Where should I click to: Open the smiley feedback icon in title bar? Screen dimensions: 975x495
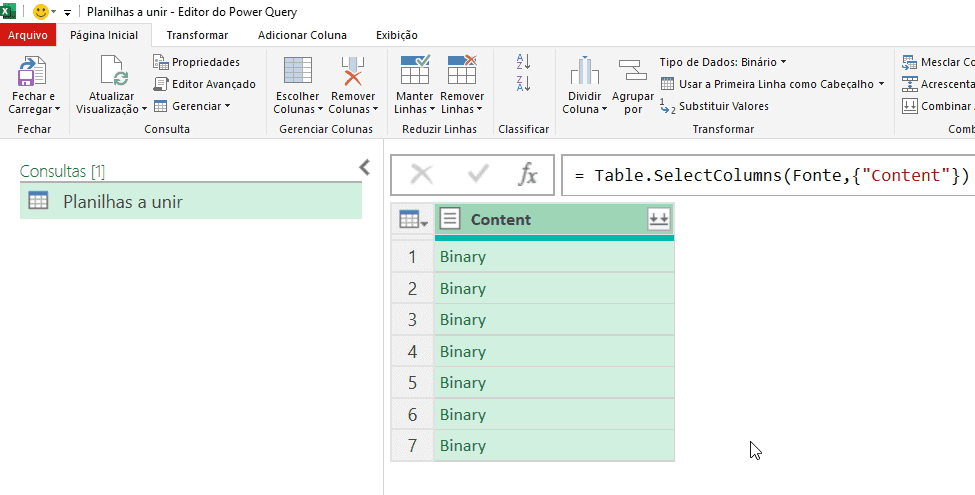40,12
